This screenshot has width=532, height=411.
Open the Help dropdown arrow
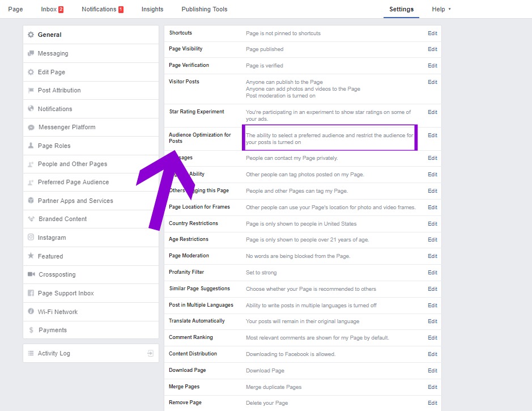pyautogui.click(x=449, y=9)
